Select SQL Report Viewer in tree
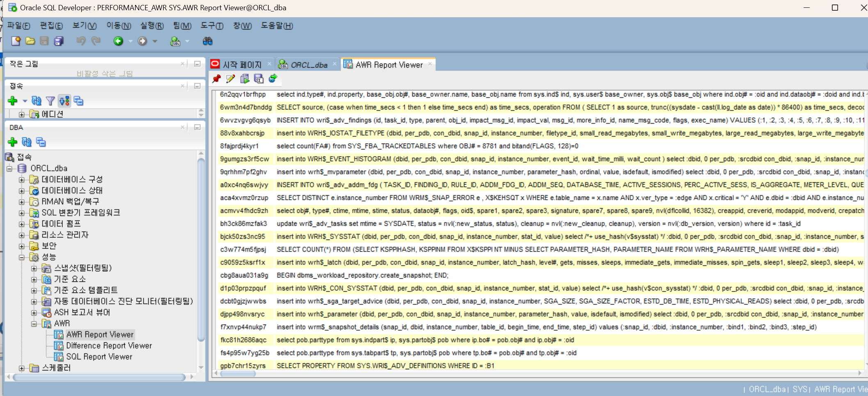 (99, 357)
